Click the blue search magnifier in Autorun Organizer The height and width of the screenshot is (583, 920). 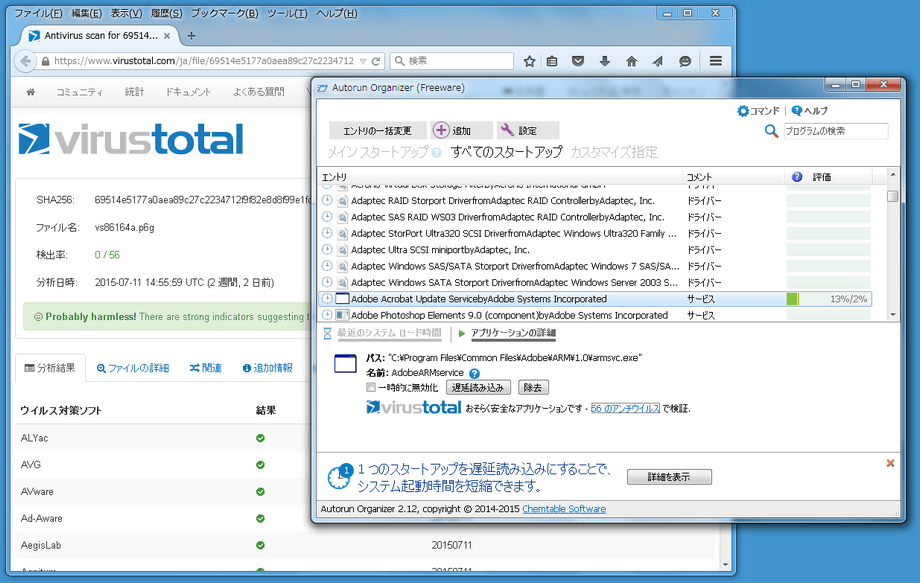[x=772, y=131]
